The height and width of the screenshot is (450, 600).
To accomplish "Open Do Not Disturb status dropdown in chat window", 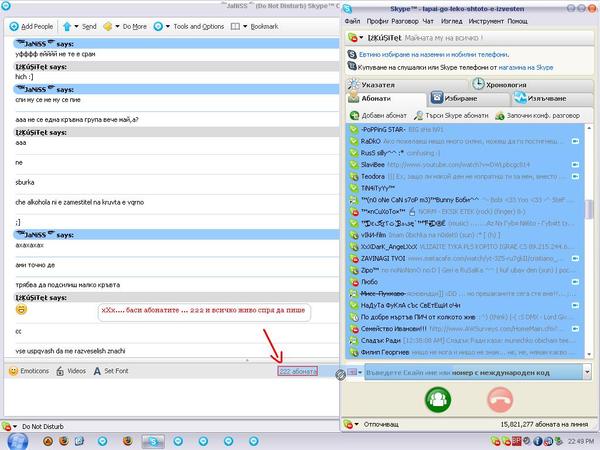I will pyautogui.click(x=15, y=426).
